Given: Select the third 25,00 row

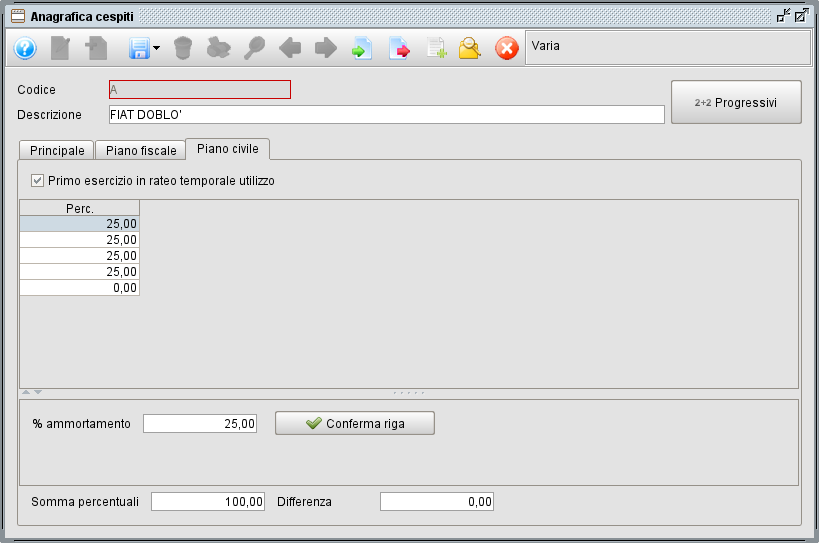Looking at the screenshot, I should coord(79,256).
